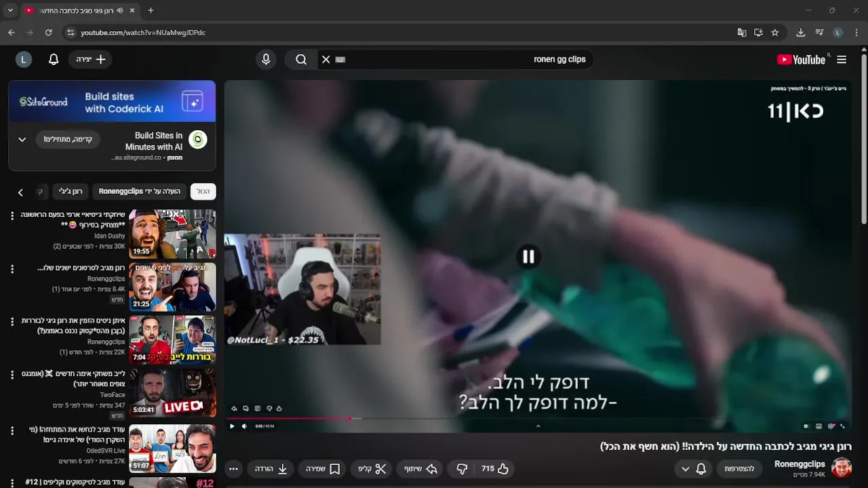Open options menu for Idan Dushy video
Viewport: 868px width, 488px height.
(12, 216)
